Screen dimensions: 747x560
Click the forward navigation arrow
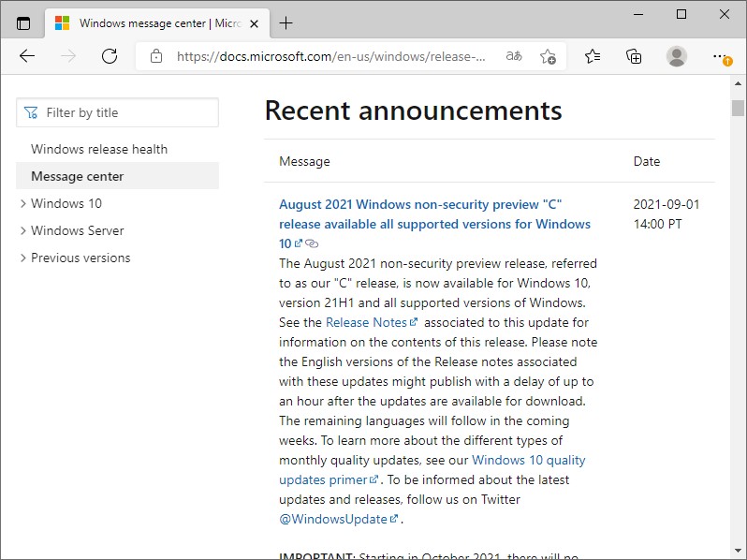(x=68, y=56)
